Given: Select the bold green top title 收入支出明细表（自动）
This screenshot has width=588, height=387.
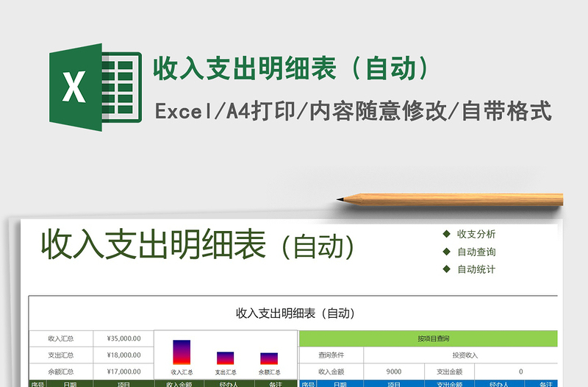Looking at the screenshot, I should (x=292, y=68).
